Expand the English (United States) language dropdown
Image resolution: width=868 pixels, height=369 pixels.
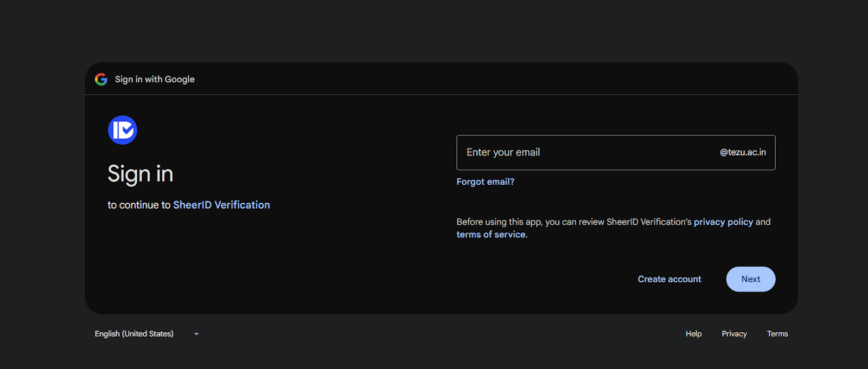147,334
